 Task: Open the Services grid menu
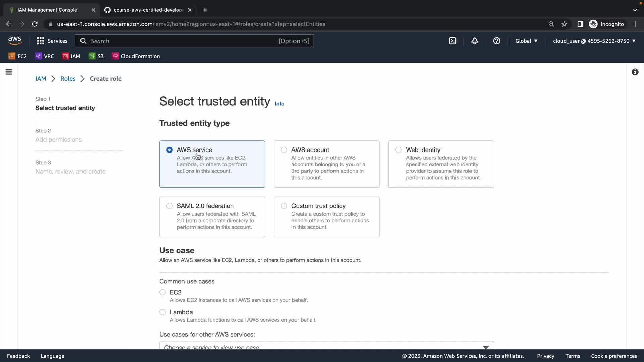click(x=52, y=41)
